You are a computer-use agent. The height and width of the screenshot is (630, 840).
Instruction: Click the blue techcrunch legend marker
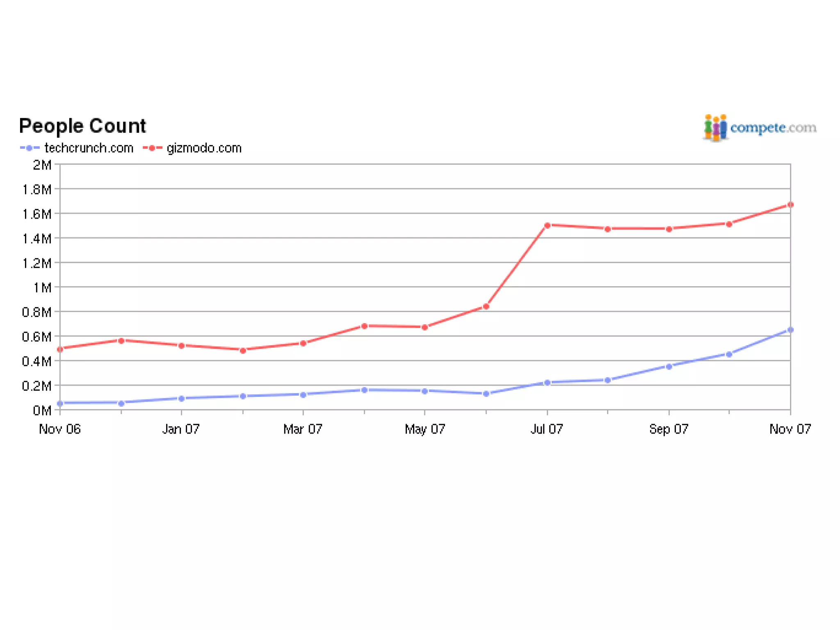(30, 148)
